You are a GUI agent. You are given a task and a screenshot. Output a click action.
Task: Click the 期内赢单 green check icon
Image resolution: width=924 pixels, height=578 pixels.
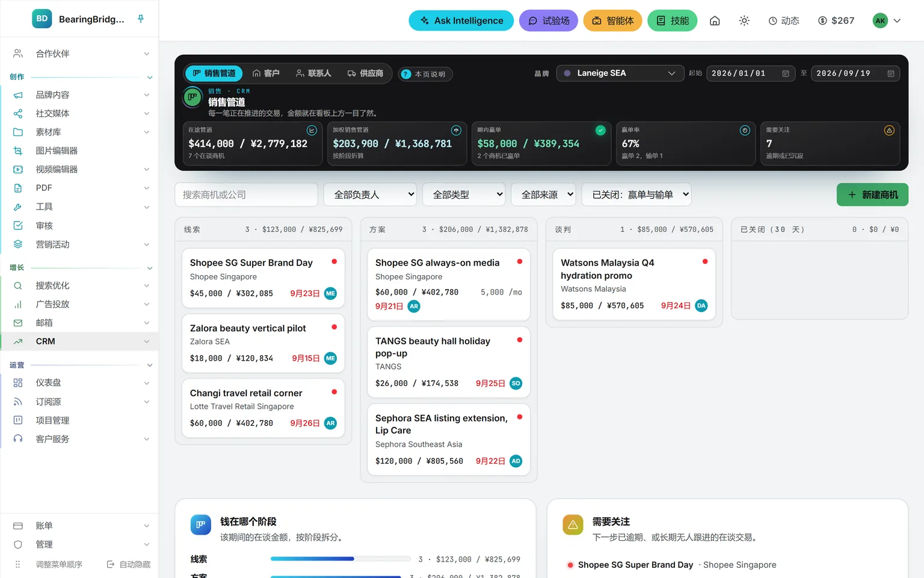600,131
